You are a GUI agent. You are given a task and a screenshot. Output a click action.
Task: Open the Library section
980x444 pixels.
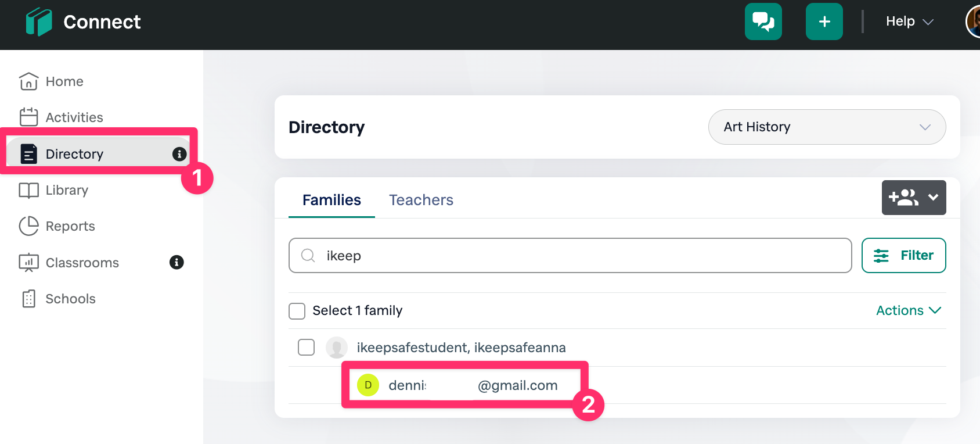67,190
